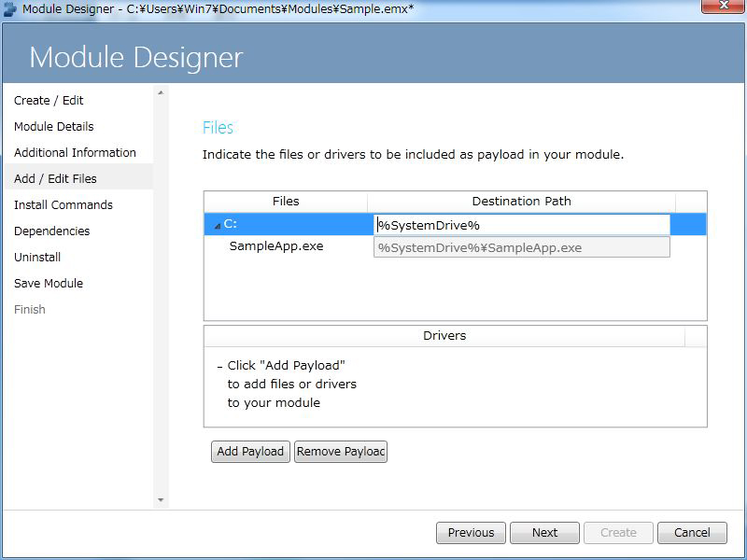The width and height of the screenshot is (747, 560).
Task: Go back using the Previous button
Action: (x=471, y=533)
